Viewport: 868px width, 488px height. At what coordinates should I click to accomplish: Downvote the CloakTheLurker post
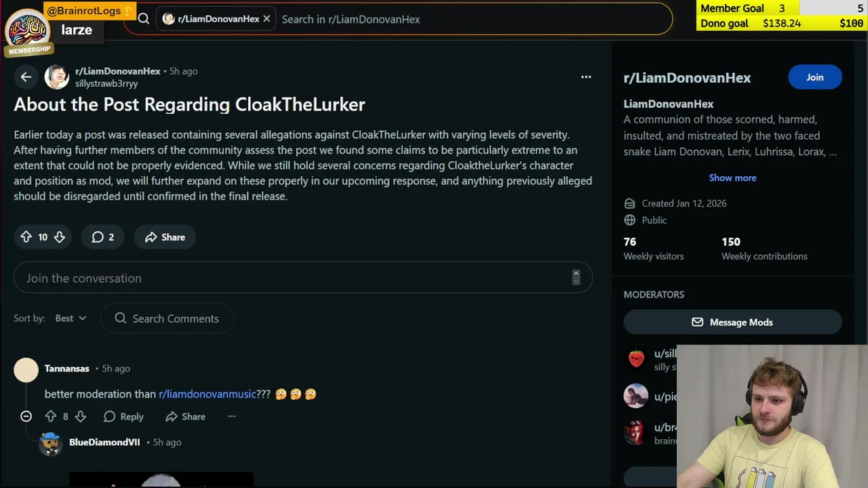60,237
